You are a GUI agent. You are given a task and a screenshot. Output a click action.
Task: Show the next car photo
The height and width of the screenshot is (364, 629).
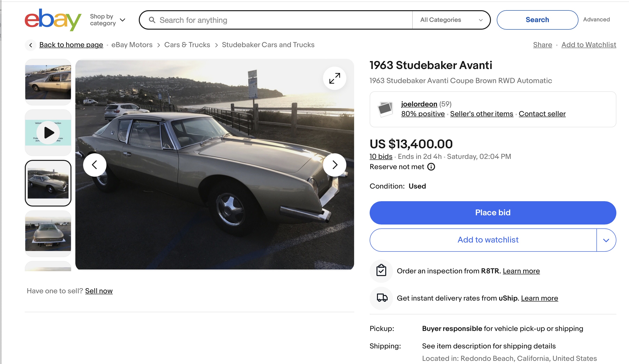(334, 165)
